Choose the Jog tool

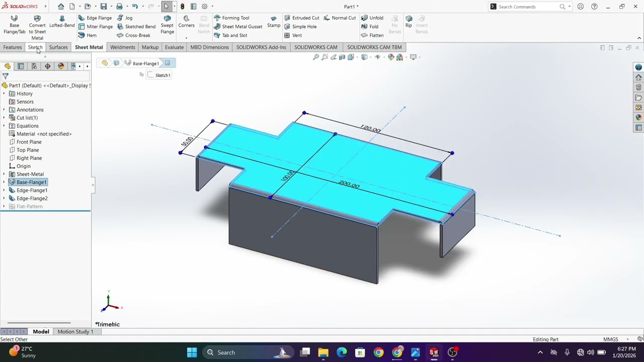point(125,18)
